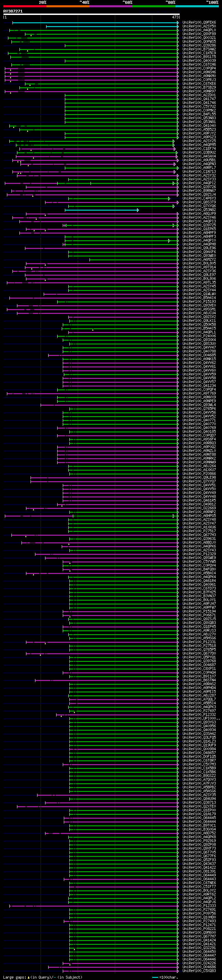Click the UniRef100_C1K5C9 label
This screenshot has width=222, height=980.
tap(199, 53)
